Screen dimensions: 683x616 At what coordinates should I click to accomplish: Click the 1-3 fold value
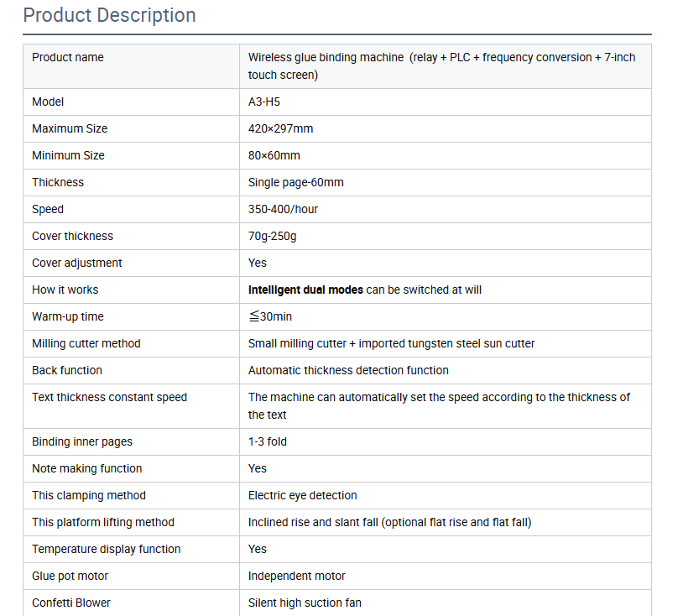[x=268, y=441]
